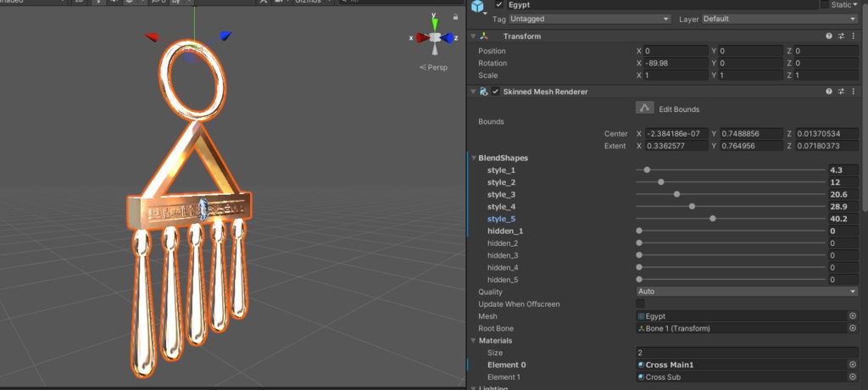Open object picker for Element 1 material

853,376
